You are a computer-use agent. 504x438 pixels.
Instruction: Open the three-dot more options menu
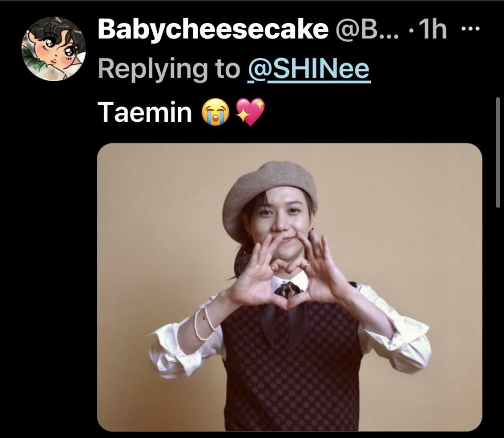(x=471, y=29)
